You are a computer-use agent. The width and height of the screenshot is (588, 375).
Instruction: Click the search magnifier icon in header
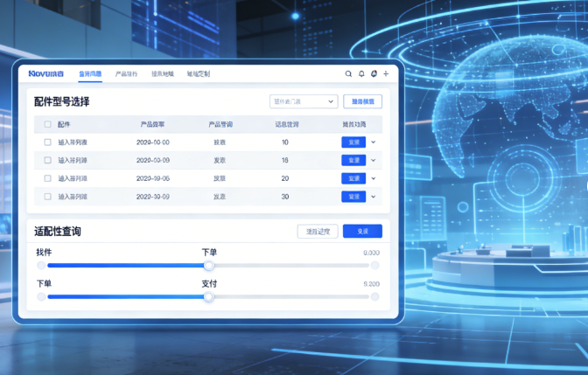(348, 74)
